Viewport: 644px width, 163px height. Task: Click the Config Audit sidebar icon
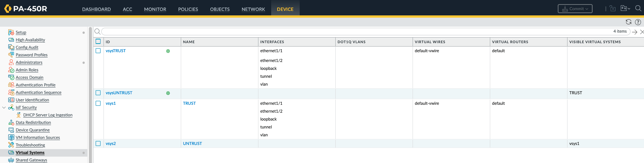tap(11, 47)
